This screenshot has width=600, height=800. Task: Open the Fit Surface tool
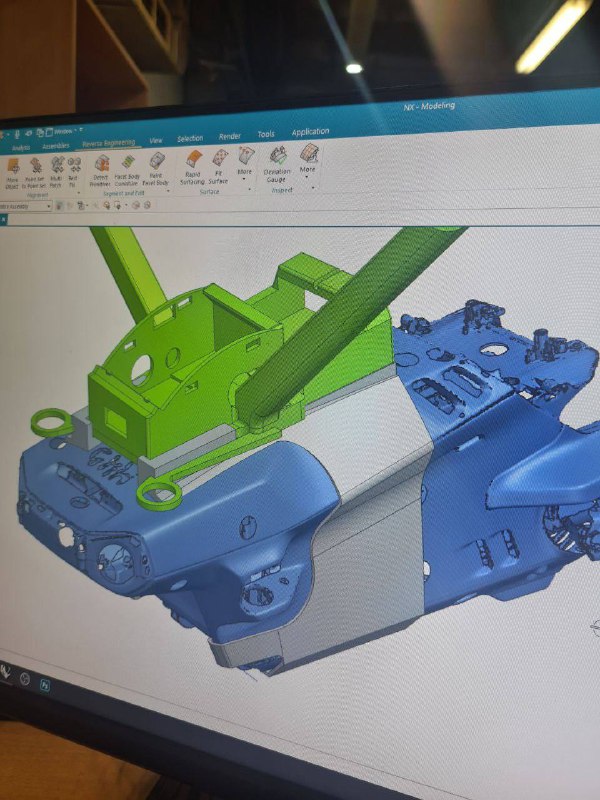tap(218, 166)
